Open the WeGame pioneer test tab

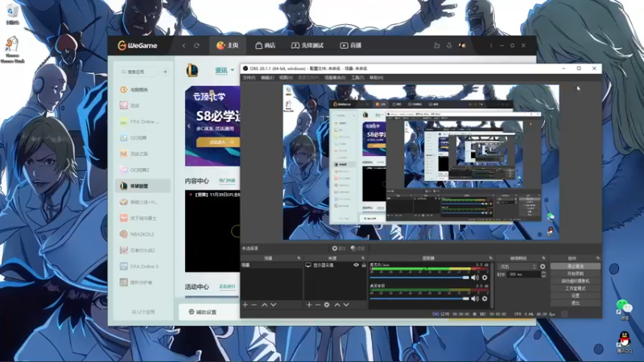(308, 46)
